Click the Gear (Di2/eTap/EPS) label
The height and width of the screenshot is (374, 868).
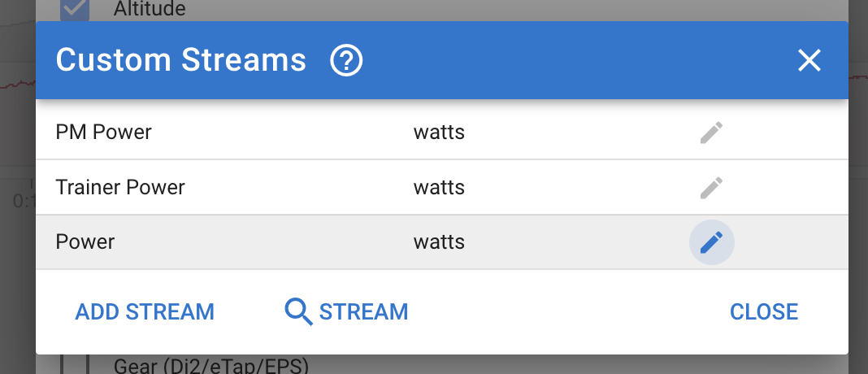click(211, 365)
